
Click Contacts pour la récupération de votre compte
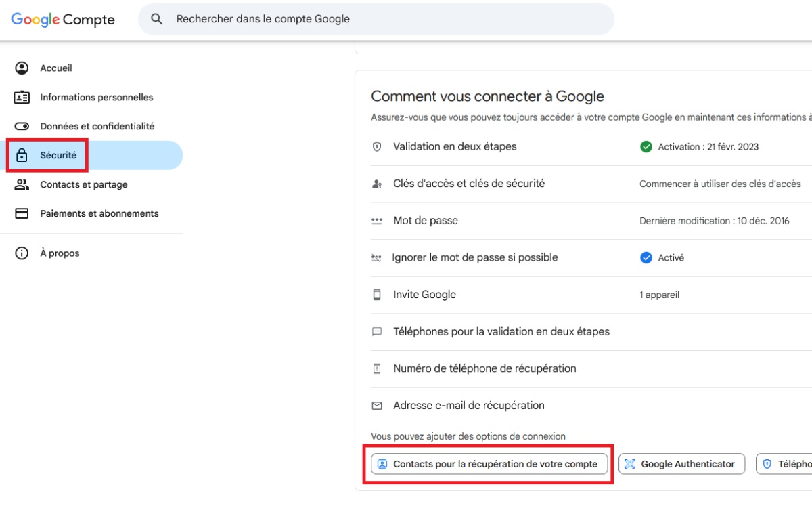pos(488,464)
